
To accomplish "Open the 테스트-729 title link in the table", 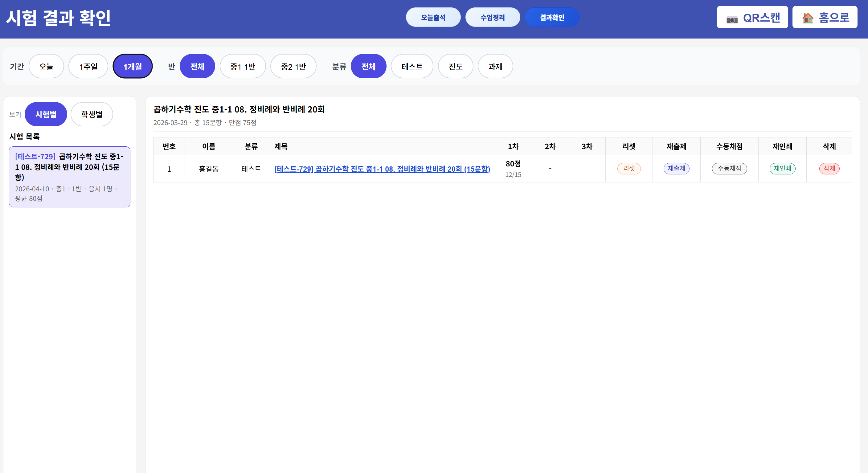I will click(382, 169).
